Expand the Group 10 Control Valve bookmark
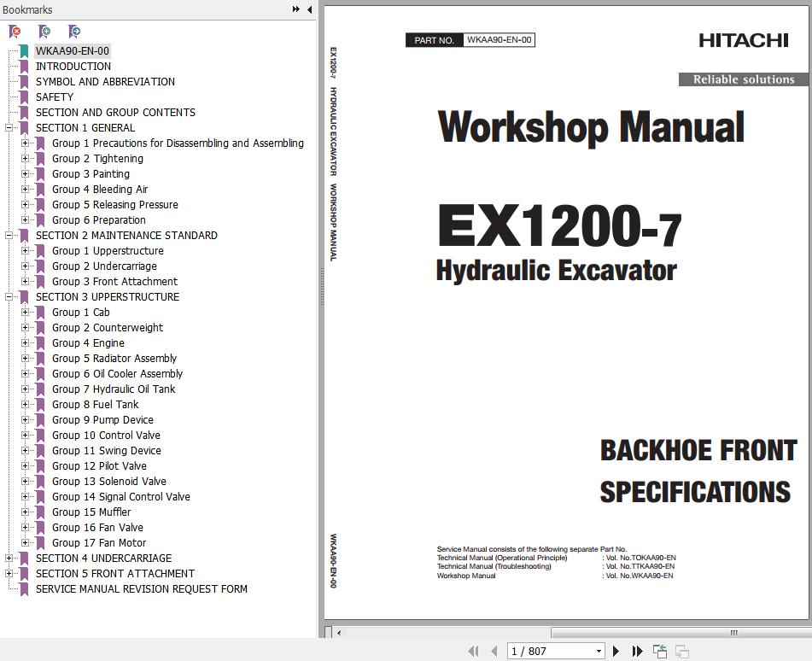This screenshot has width=812, height=661. [x=25, y=436]
